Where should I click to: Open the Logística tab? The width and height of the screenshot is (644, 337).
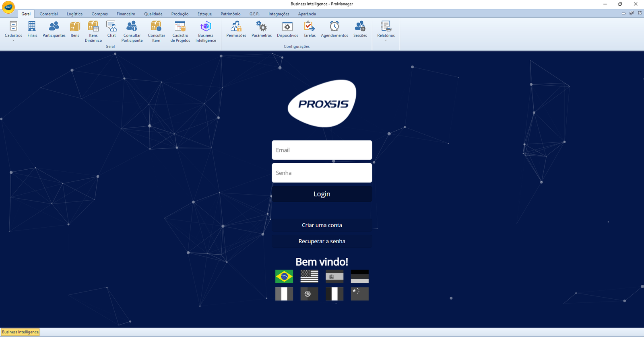74,14
